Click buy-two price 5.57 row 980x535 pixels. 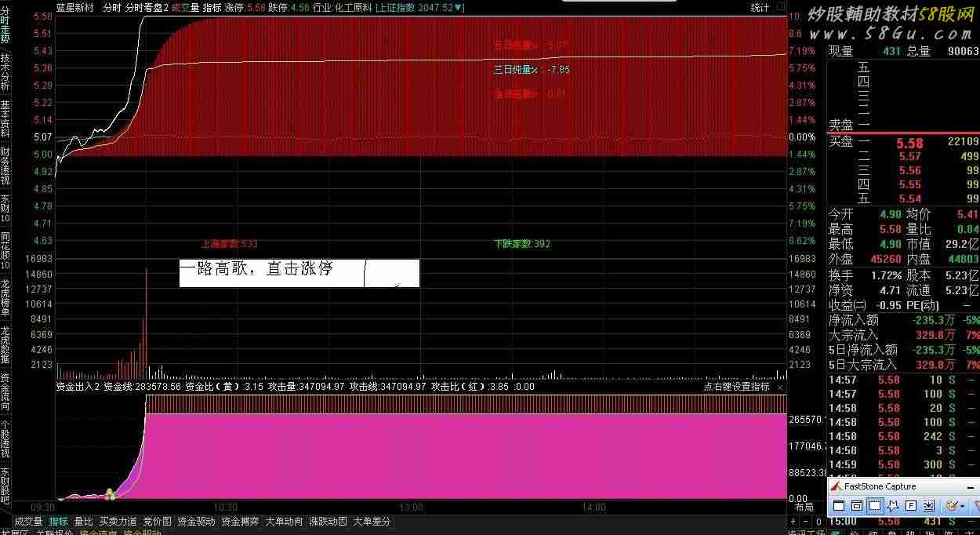pyautogui.click(x=903, y=157)
